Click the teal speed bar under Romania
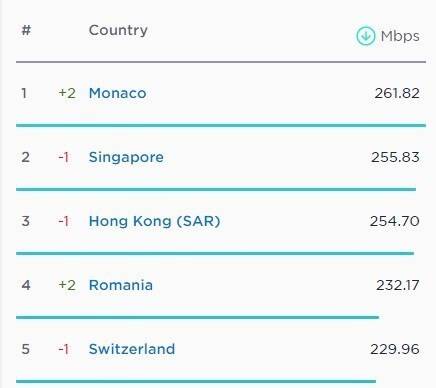Image resolution: width=436 pixels, height=388 pixels. 197,317
